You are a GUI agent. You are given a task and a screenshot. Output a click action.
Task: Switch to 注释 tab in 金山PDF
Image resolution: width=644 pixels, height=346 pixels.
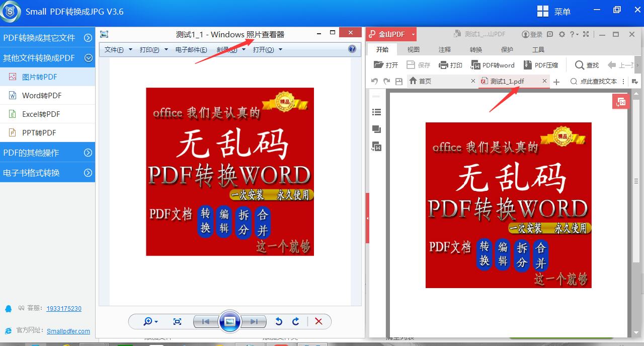(445, 49)
